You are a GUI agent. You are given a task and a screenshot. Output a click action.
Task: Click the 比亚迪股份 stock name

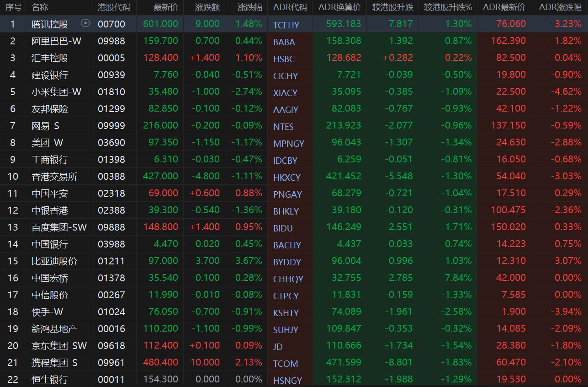click(54, 261)
